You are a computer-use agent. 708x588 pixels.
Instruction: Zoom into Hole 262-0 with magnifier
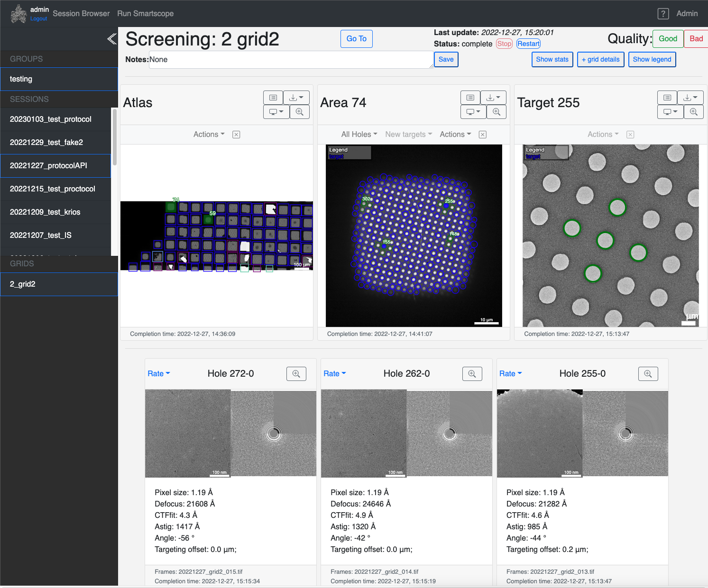coord(472,374)
